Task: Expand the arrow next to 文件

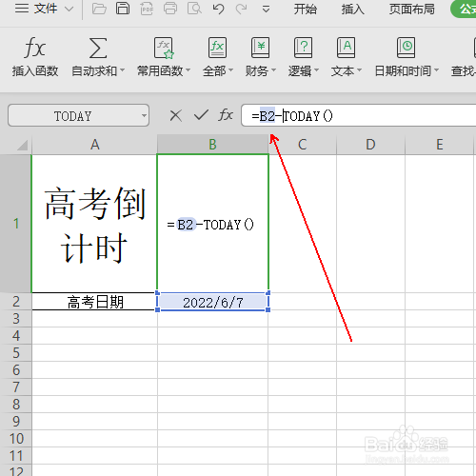Action: pos(69,9)
